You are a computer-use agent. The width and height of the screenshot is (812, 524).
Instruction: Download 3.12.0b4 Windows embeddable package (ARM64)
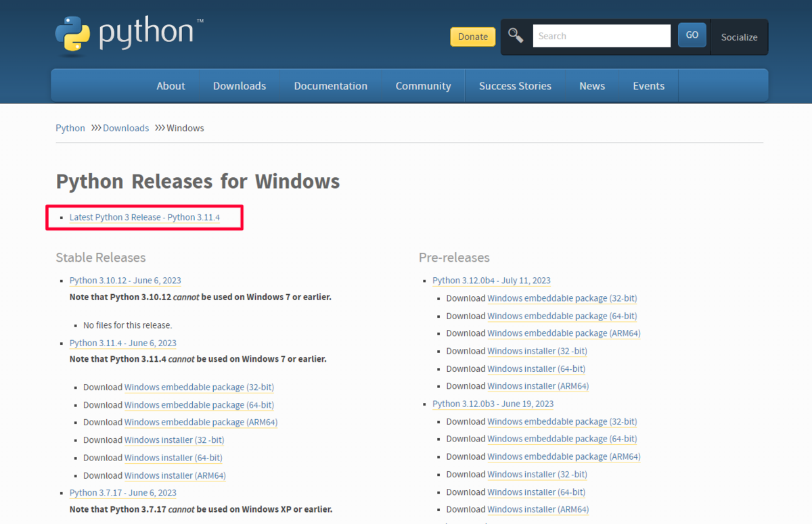[564, 333]
